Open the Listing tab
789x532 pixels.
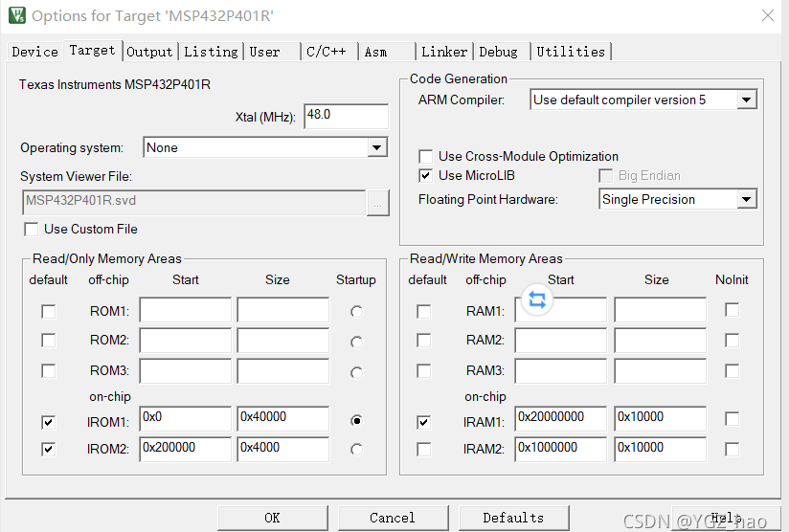point(211,52)
